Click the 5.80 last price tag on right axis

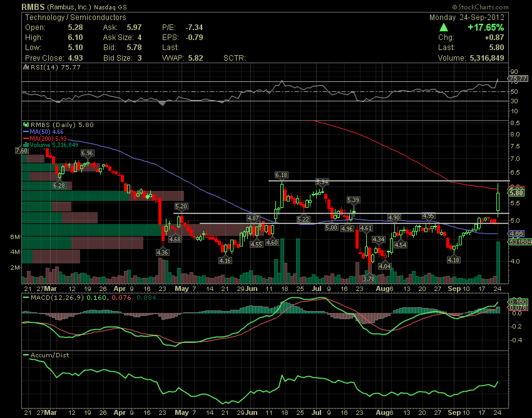tap(516, 193)
